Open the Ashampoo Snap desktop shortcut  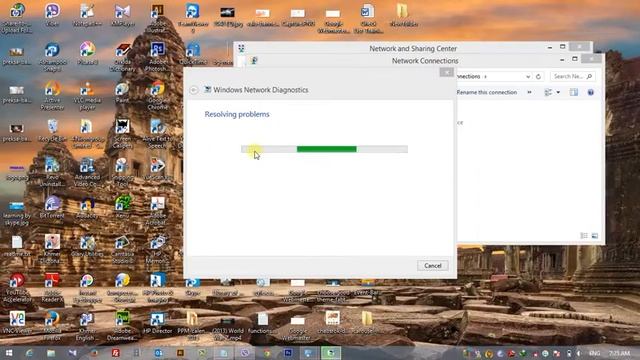point(52,56)
